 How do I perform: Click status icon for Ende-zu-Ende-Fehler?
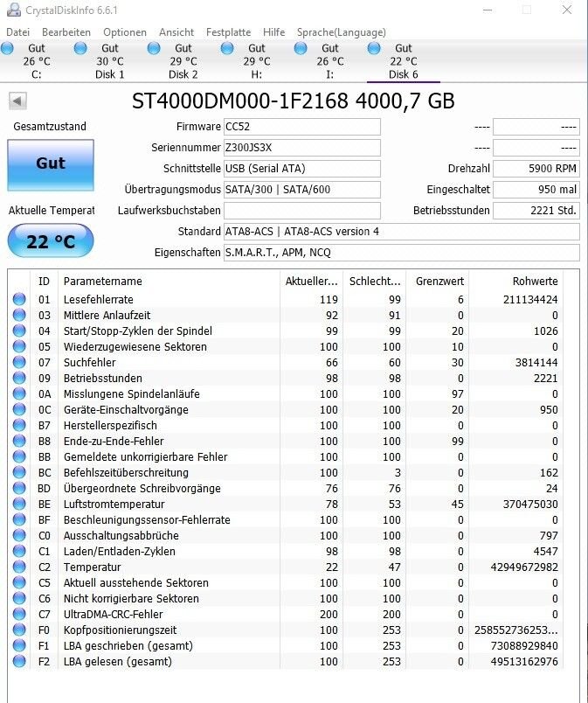[x=19, y=441]
